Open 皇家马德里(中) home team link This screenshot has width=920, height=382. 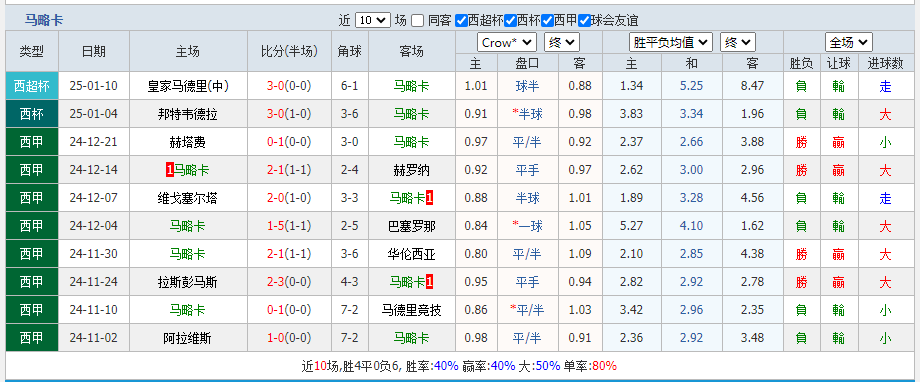coord(188,86)
